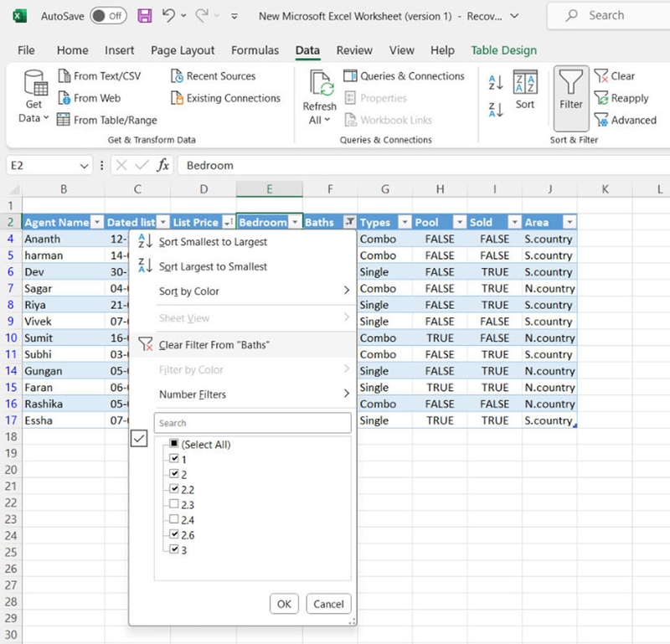The width and height of the screenshot is (670, 644).
Task: Select Clear Filter From "Baths"
Action: click(243, 345)
